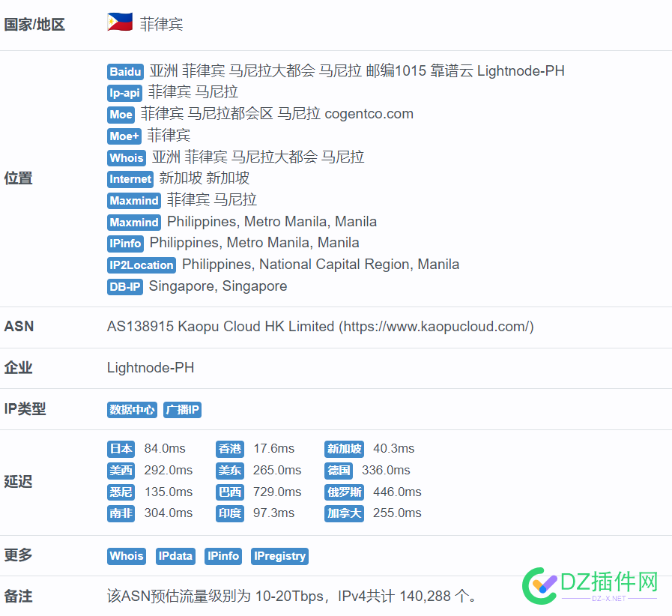
Task: Click the IPinfo badge in location list
Action: tap(125, 244)
